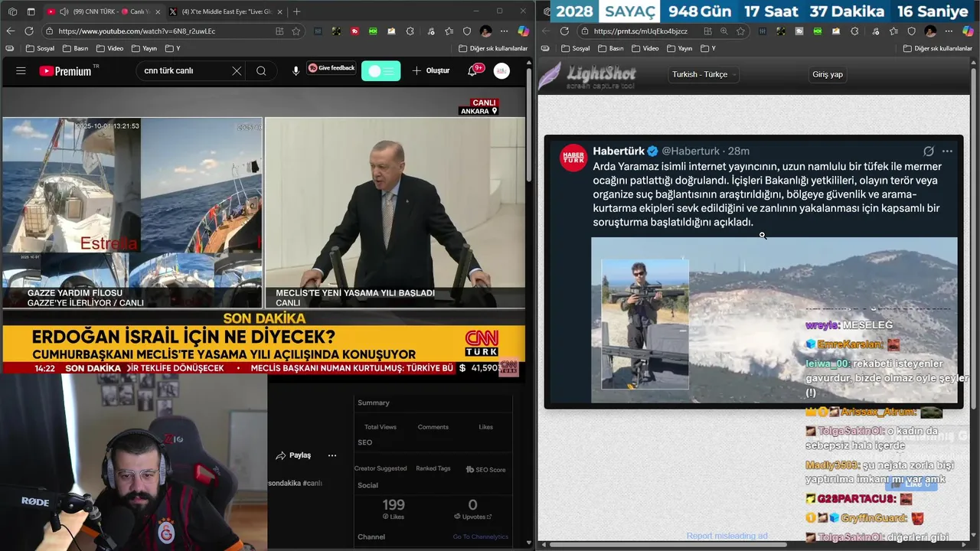Switch to the CNN TÜRK YouTube tab
The height and width of the screenshot is (551, 980).
coord(103,11)
